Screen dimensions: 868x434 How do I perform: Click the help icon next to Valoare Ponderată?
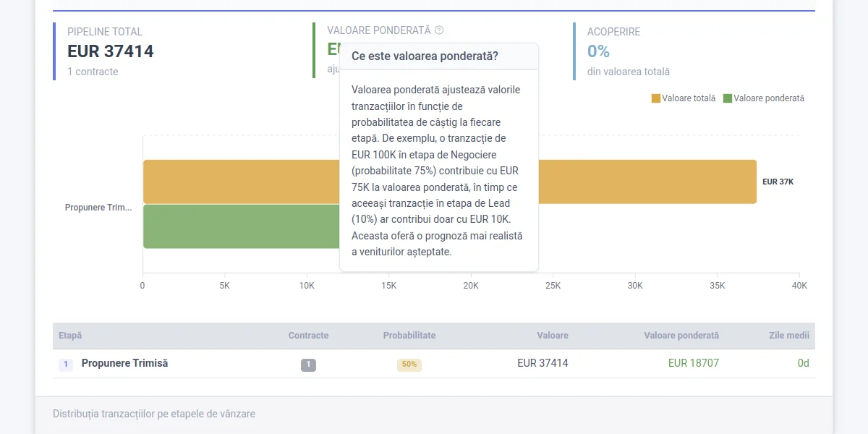(441, 30)
